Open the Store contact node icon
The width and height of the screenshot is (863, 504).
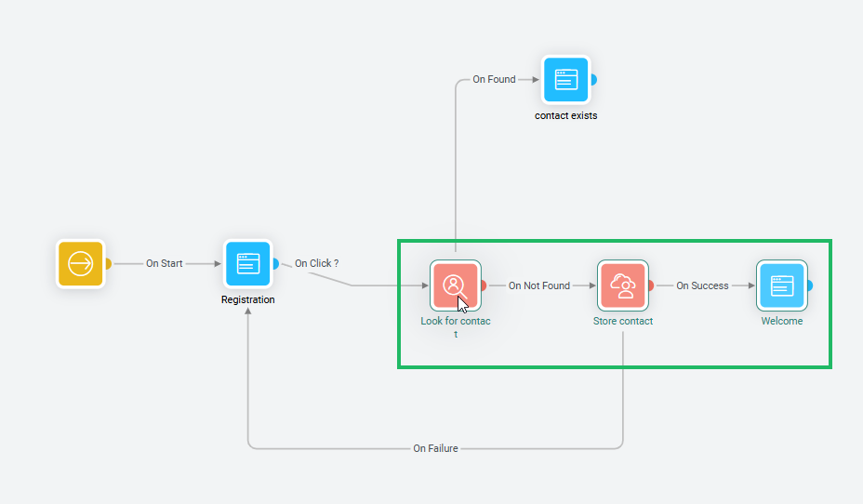click(622, 285)
